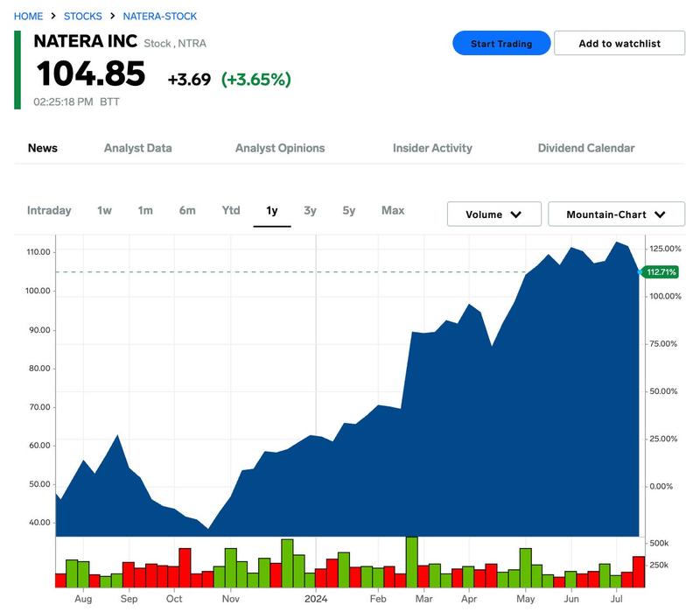Show the Dividend Calendar tab
The width and height of the screenshot is (700, 612).
click(x=585, y=148)
